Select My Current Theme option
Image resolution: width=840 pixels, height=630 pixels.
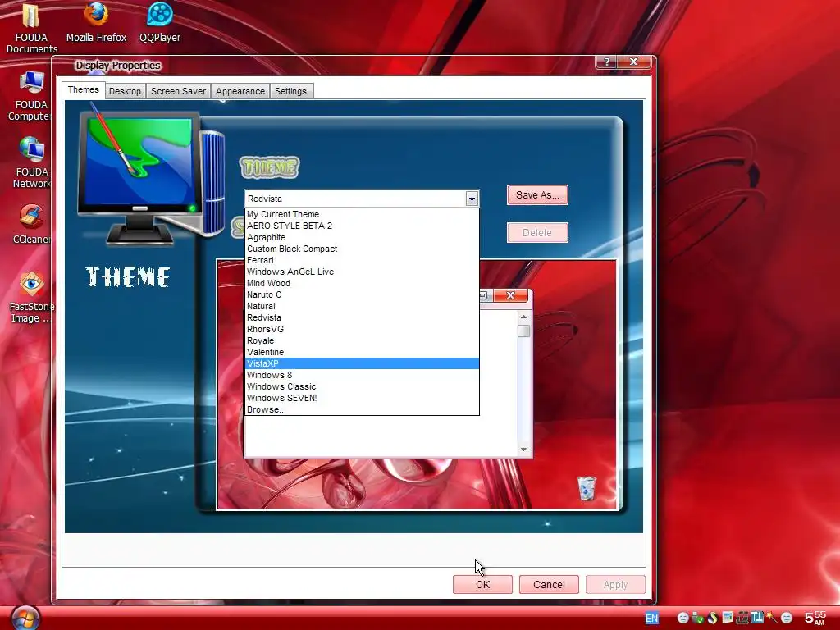[x=362, y=214]
